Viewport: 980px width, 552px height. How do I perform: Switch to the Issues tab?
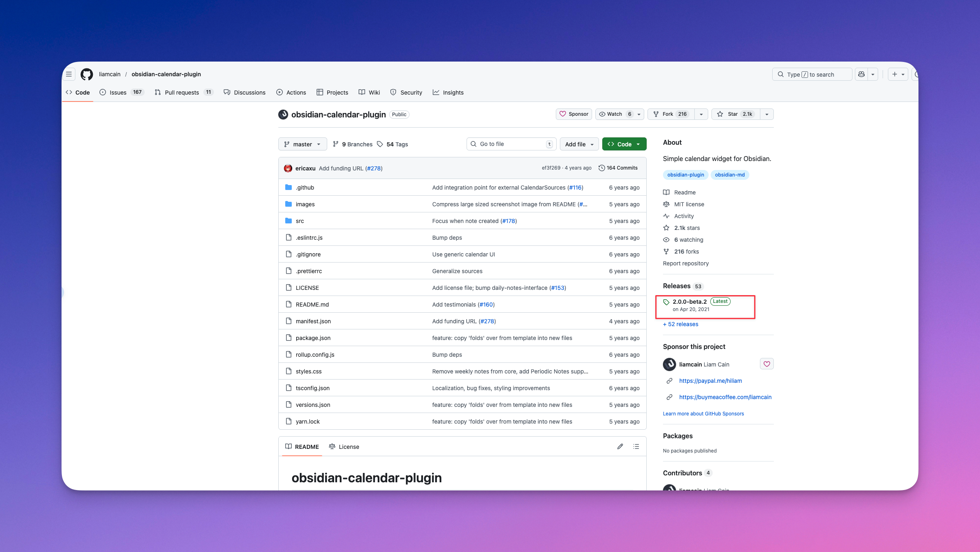(x=118, y=93)
